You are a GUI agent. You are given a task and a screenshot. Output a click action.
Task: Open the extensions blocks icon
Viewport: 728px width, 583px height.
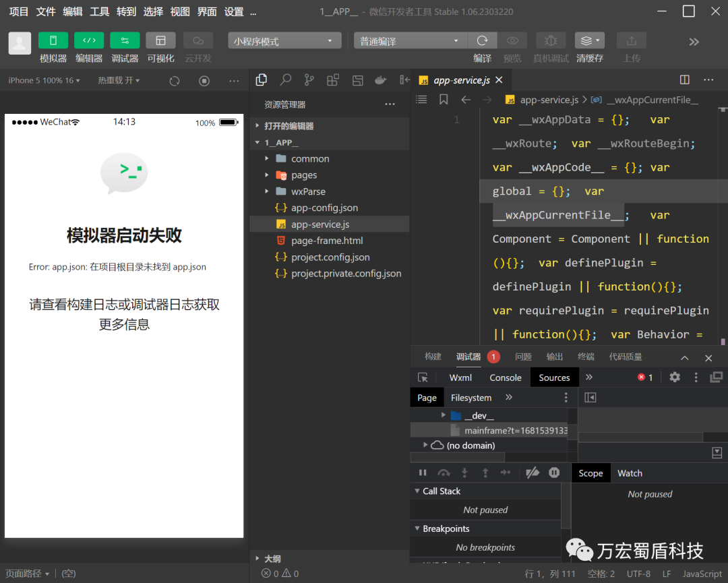click(x=333, y=80)
